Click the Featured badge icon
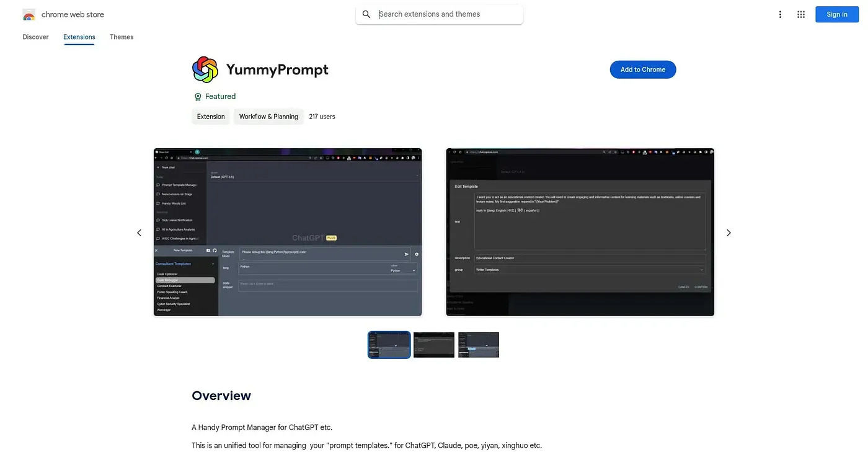Image resolution: width=868 pixels, height=452 pixels. [198, 97]
